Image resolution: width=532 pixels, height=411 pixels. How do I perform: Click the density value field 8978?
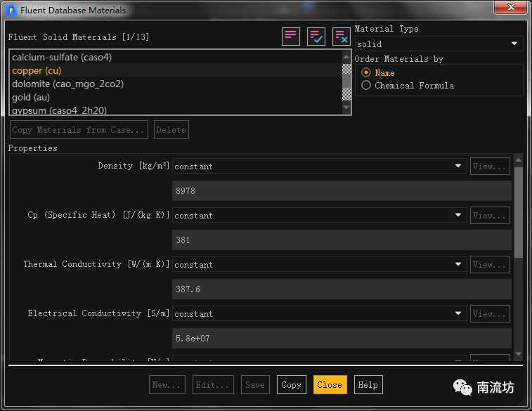(342, 190)
